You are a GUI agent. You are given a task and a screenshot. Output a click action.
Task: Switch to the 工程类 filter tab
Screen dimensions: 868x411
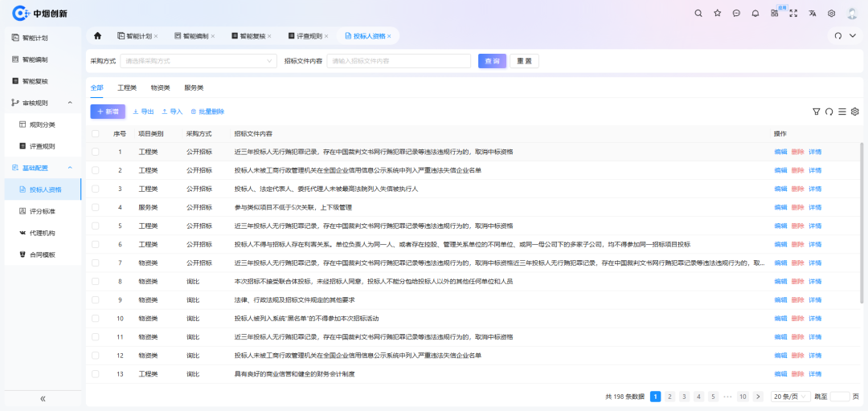pyautogui.click(x=127, y=88)
